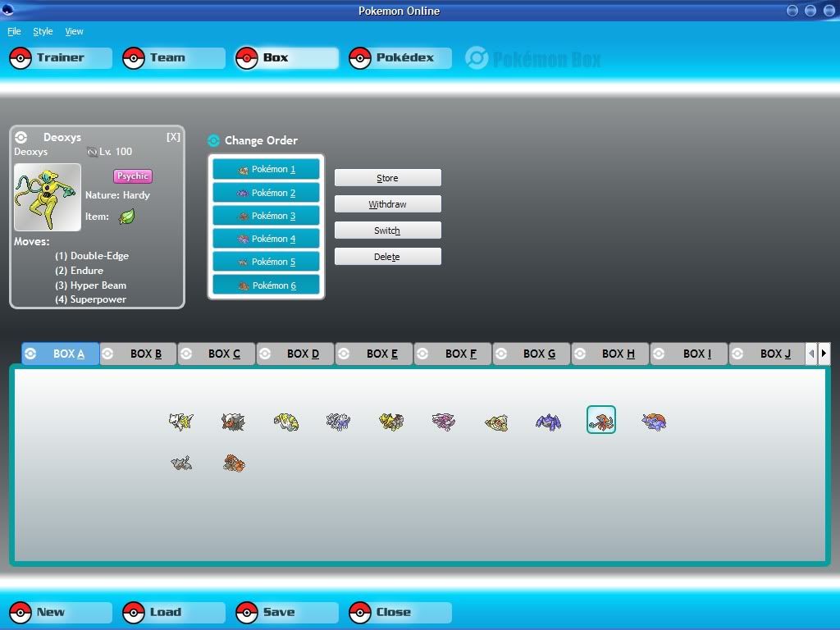
Task: Choose the Pokémon 5 team slot
Action: [267, 262]
